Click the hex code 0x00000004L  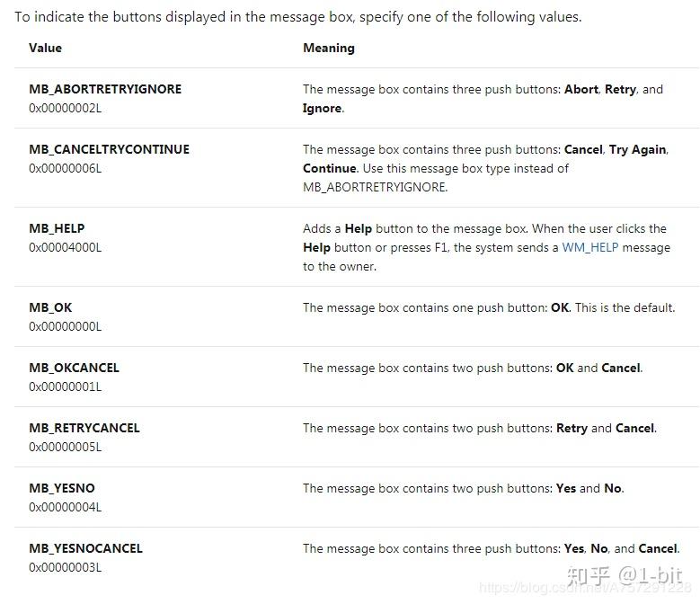tap(65, 507)
